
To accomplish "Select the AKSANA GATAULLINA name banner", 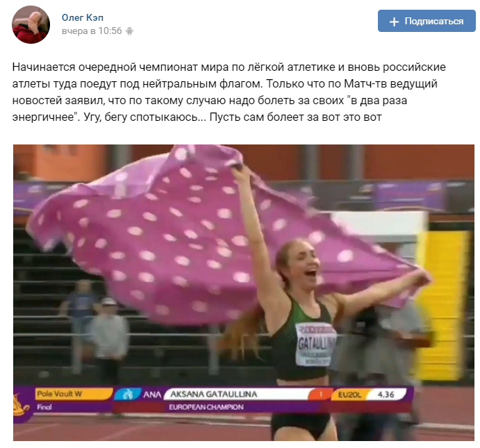I will [235, 394].
